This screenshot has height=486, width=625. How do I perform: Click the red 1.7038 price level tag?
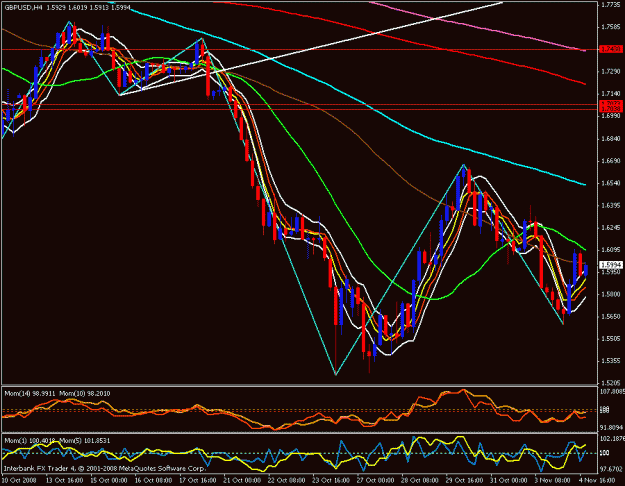611,109
